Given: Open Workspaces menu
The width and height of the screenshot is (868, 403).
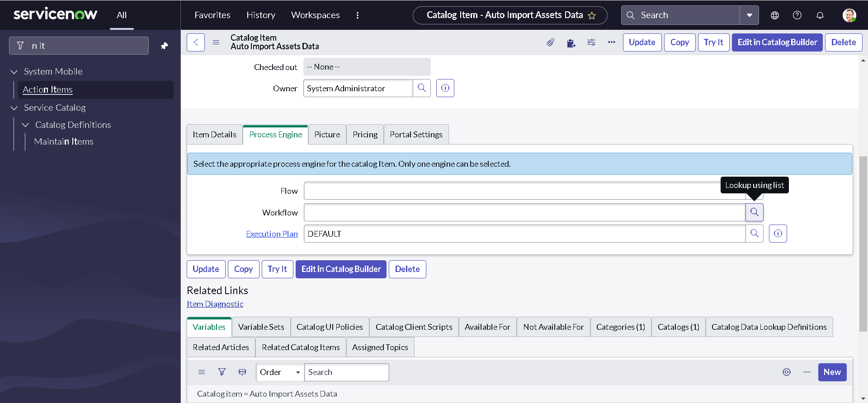Looking at the screenshot, I should (x=316, y=15).
